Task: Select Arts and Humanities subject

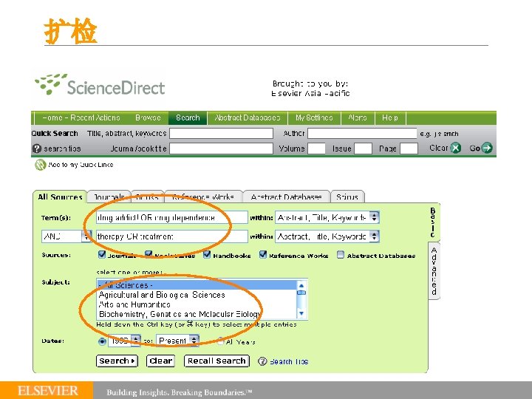Action: point(197,304)
